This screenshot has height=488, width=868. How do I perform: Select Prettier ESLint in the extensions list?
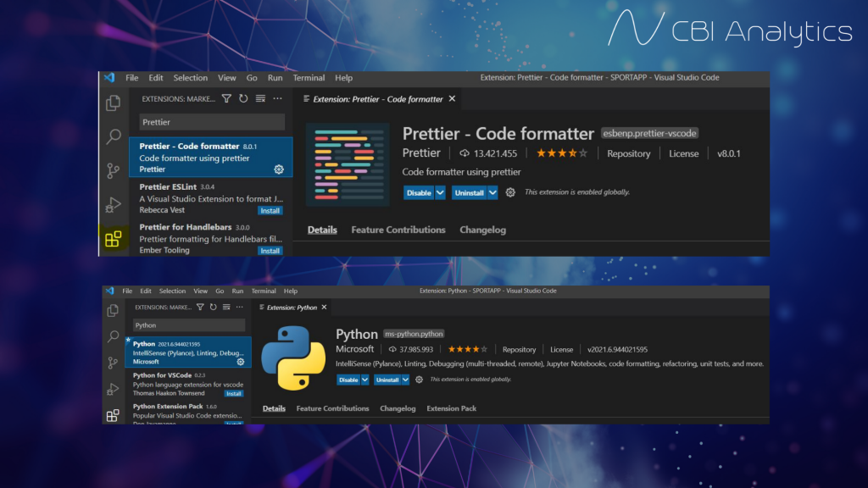click(x=211, y=198)
